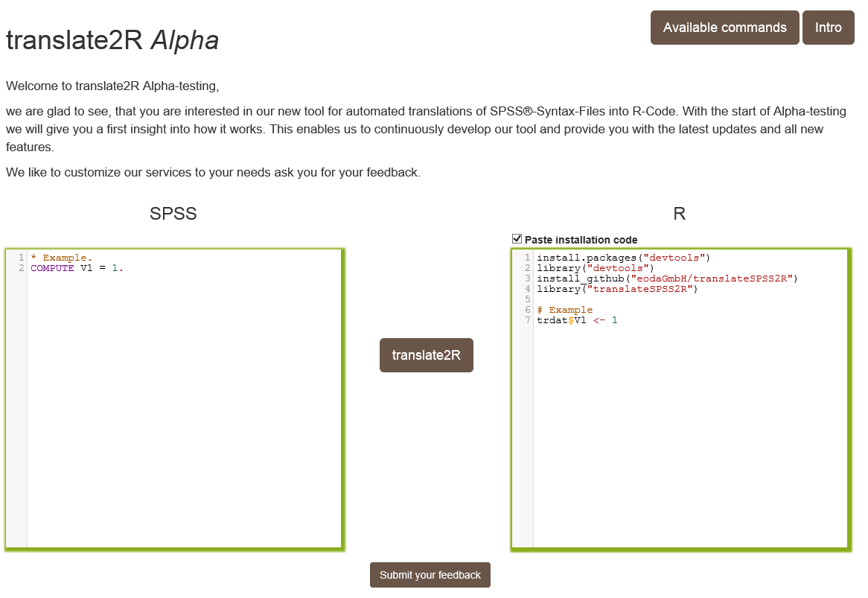Open the Available commands page

724,28
